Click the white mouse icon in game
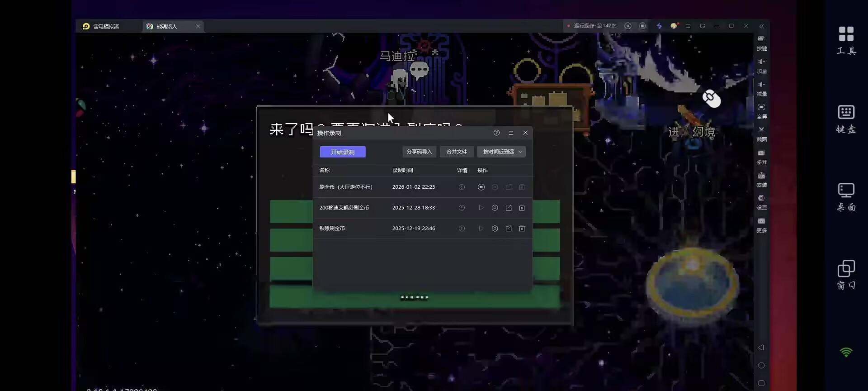This screenshot has width=868, height=391. [711, 99]
